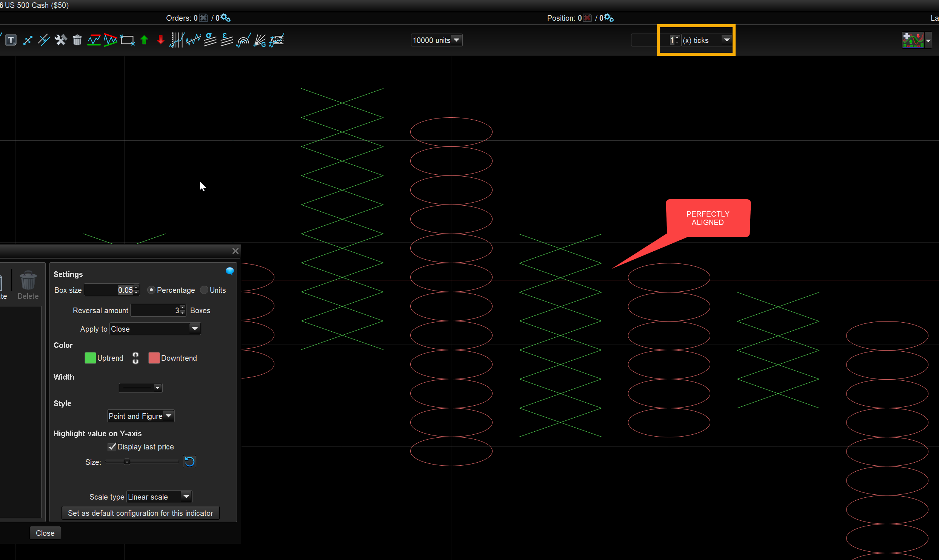Viewport: 939px width, 560px height.
Task: Open the Apply to dropdown
Action: click(152, 329)
